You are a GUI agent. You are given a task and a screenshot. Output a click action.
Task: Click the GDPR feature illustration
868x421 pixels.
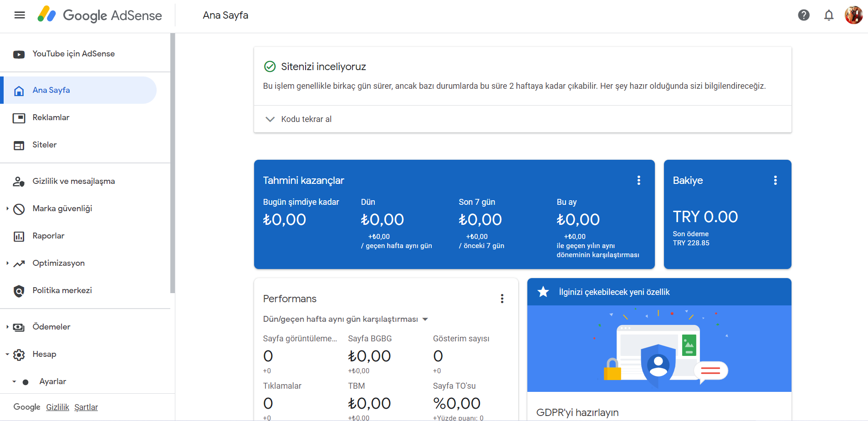coord(659,349)
